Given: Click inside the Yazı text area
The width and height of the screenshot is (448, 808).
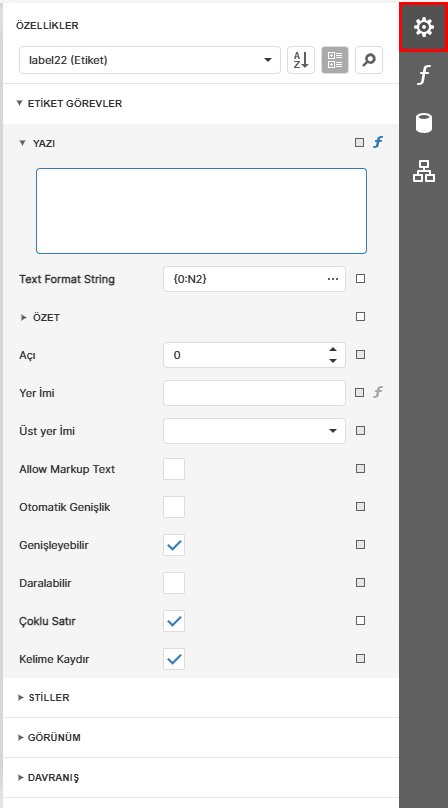Looking at the screenshot, I should coord(202,211).
